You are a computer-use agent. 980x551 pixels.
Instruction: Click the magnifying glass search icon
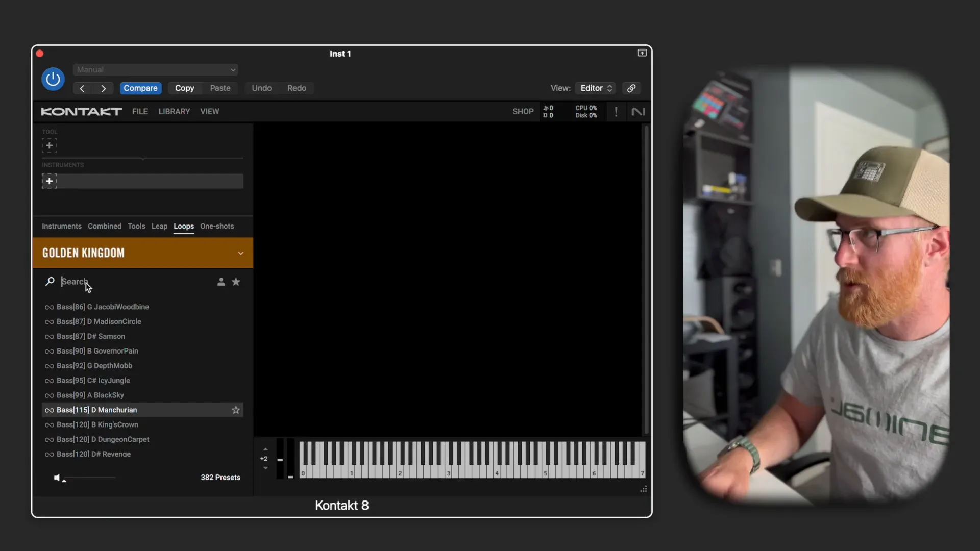click(50, 282)
